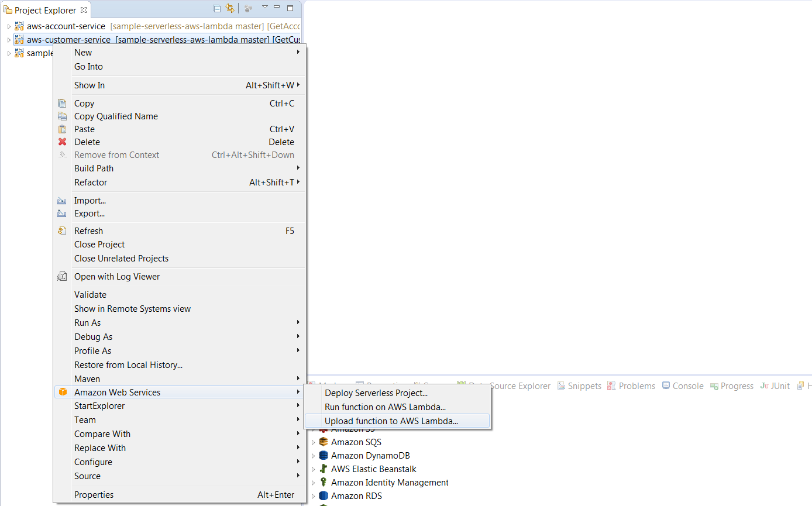812x506 pixels.
Task: Click the Problems view icon
Action: click(x=611, y=386)
